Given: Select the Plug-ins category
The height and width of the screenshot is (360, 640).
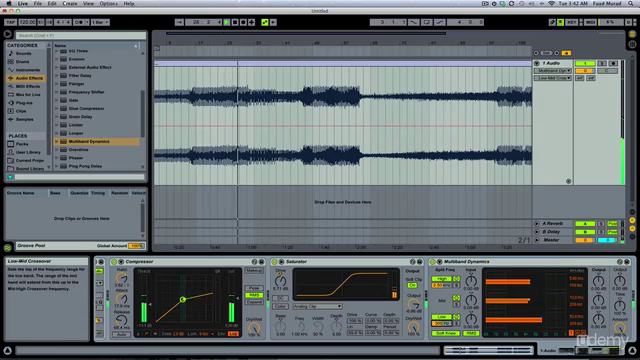Looking at the screenshot, I should (24, 103).
